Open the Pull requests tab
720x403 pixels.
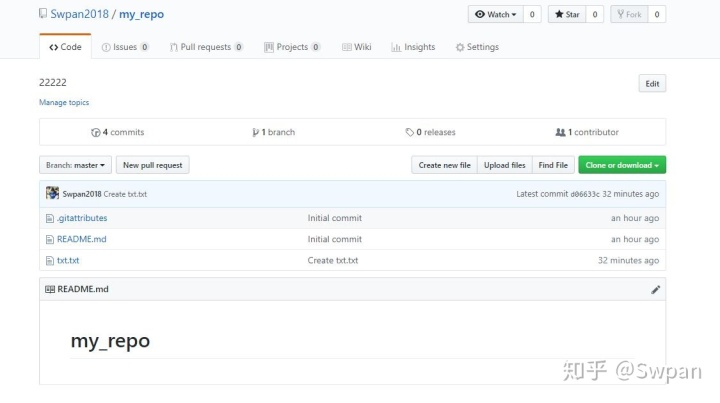point(206,47)
